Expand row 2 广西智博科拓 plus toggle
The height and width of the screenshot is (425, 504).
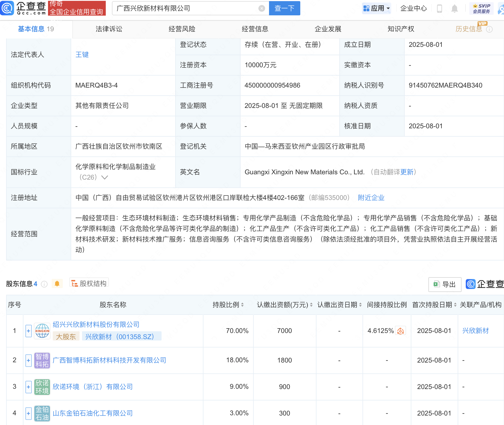pos(28,360)
